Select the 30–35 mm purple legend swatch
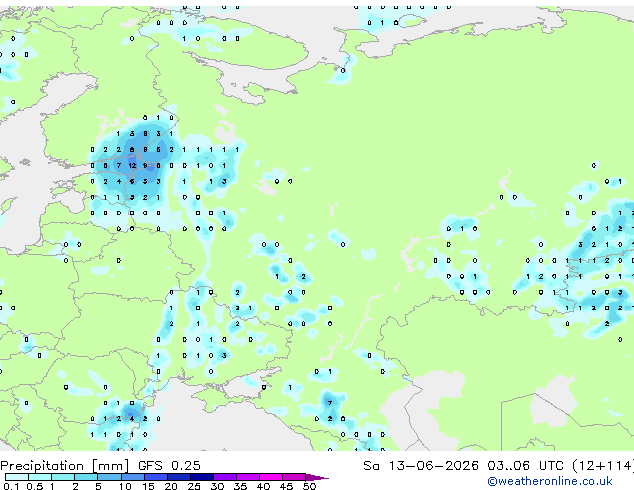 [224, 477]
